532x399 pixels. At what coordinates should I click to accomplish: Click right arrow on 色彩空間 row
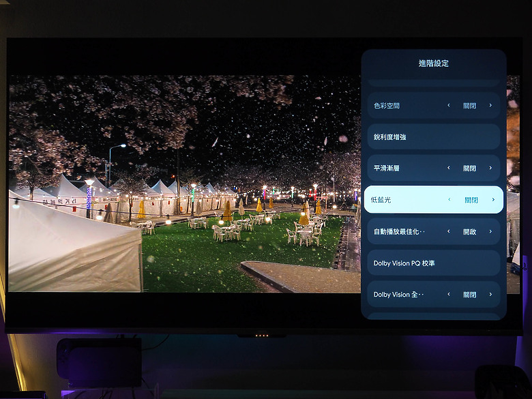point(490,106)
